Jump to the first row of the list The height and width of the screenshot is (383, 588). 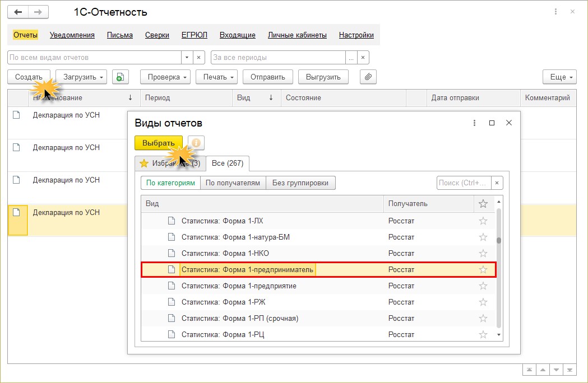(x=529, y=370)
